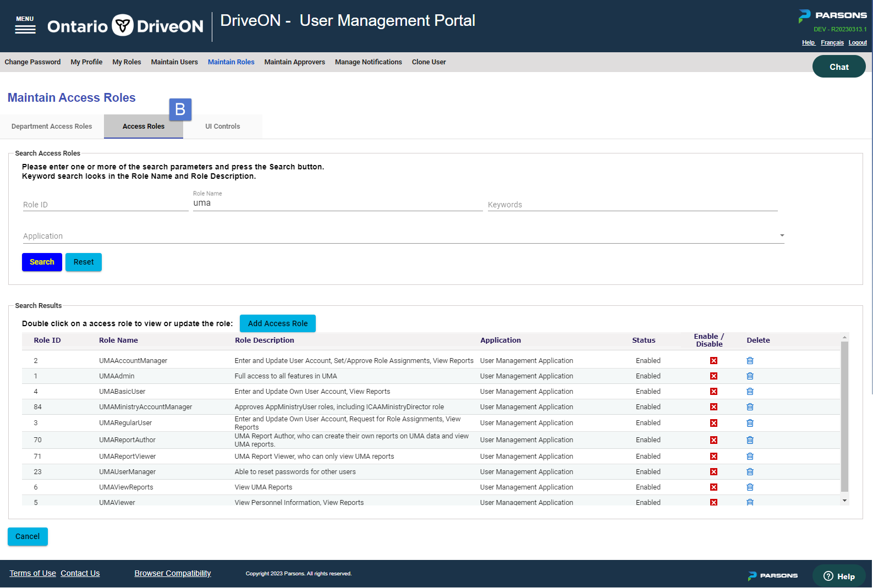Image resolution: width=873 pixels, height=588 pixels.
Task: Open the Chat button
Action: click(x=839, y=67)
